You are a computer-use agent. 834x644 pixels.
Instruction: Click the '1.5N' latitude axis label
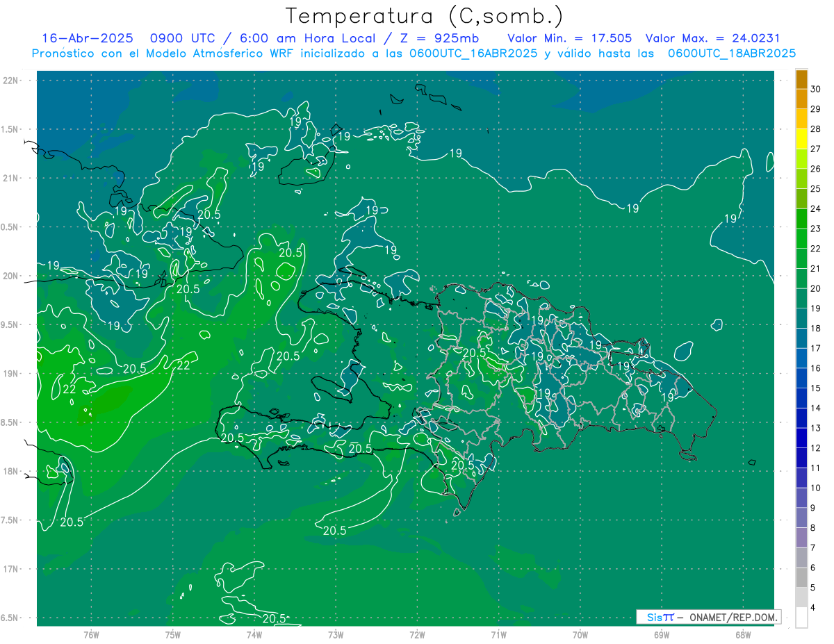tap(10, 129)
